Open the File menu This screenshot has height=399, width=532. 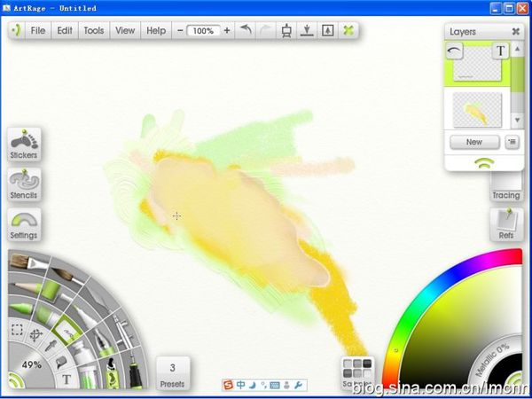38,30
